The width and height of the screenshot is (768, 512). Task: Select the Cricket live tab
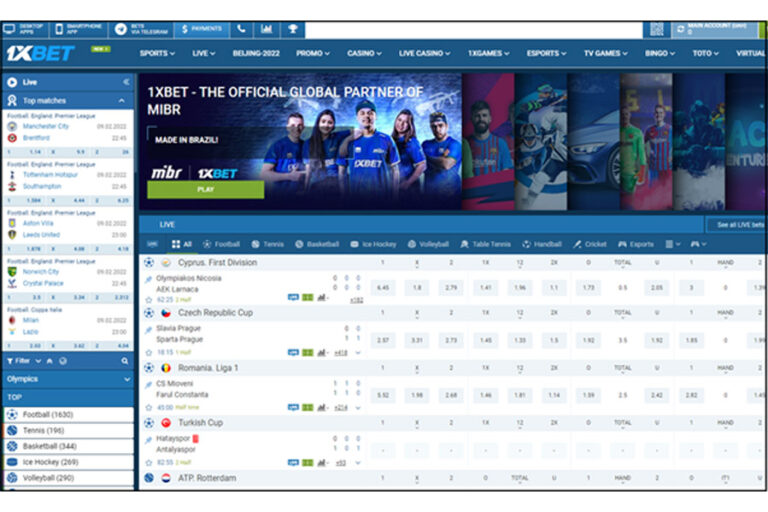(590, 244)
